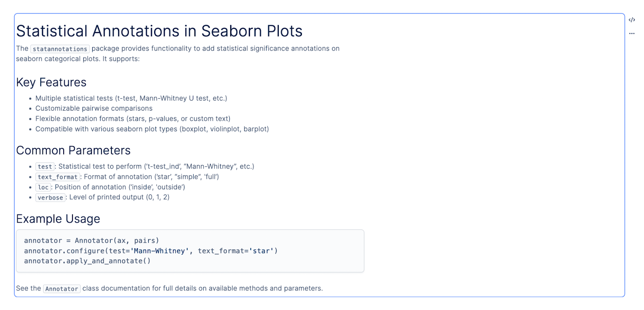Select the 'verbose' parameter code tag
Screen dimensions: 644x310
(50, 198)
